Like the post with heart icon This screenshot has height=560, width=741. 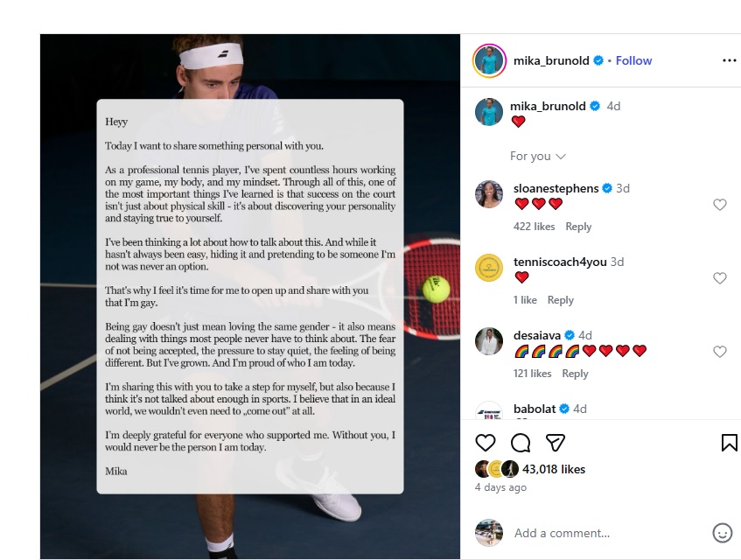click(485, 443)
